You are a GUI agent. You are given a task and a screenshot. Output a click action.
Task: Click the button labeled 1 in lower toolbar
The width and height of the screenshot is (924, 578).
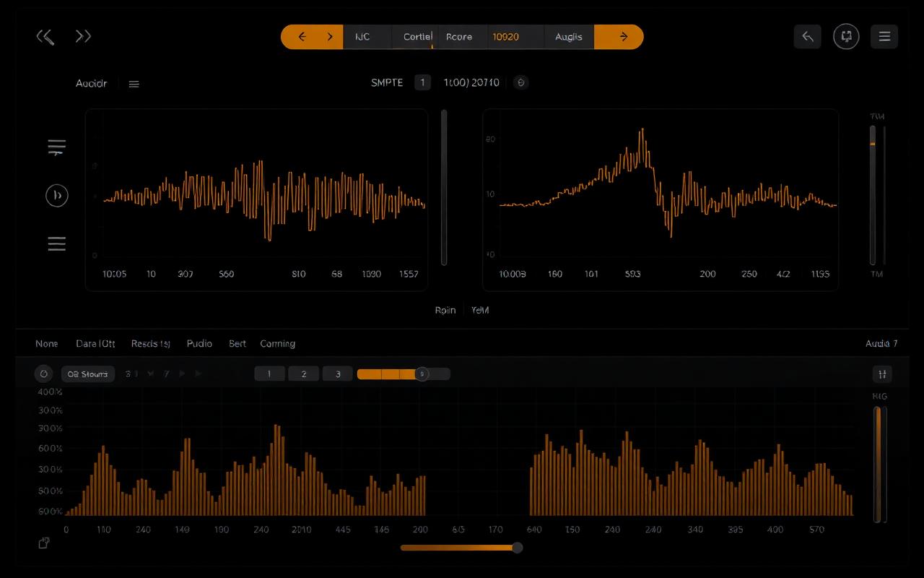[269, 374]
